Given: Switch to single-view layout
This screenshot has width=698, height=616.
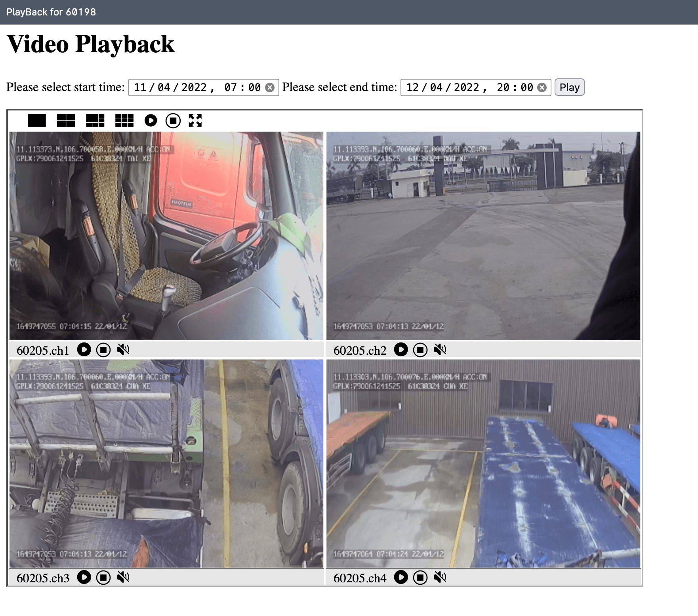Looking at the screenshot, I should coord(37,120).
